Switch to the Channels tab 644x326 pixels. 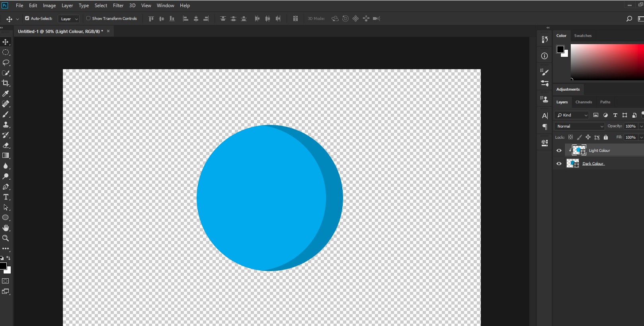584,102
